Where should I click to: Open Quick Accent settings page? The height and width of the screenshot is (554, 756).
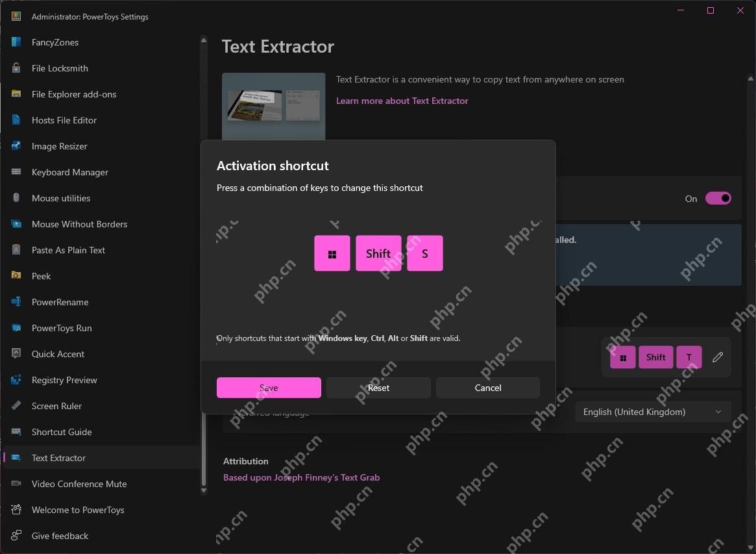58,354
